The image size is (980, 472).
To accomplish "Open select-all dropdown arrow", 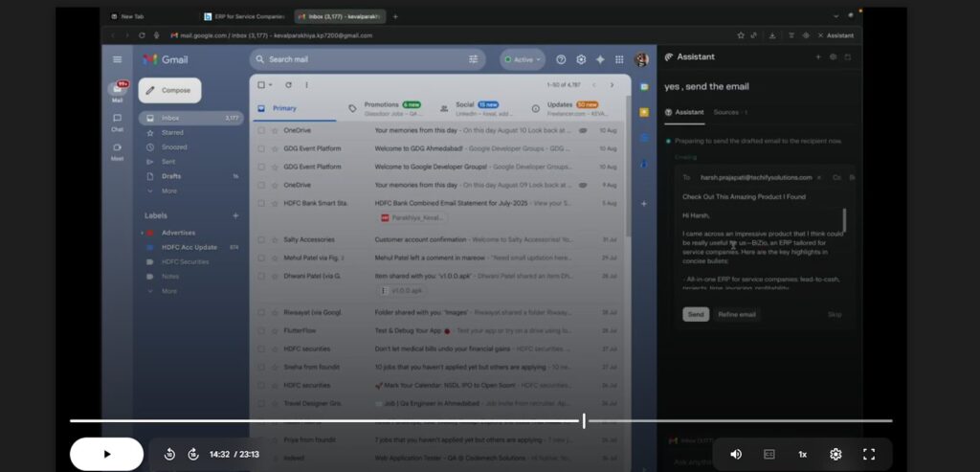I will [x=271, y=85].
